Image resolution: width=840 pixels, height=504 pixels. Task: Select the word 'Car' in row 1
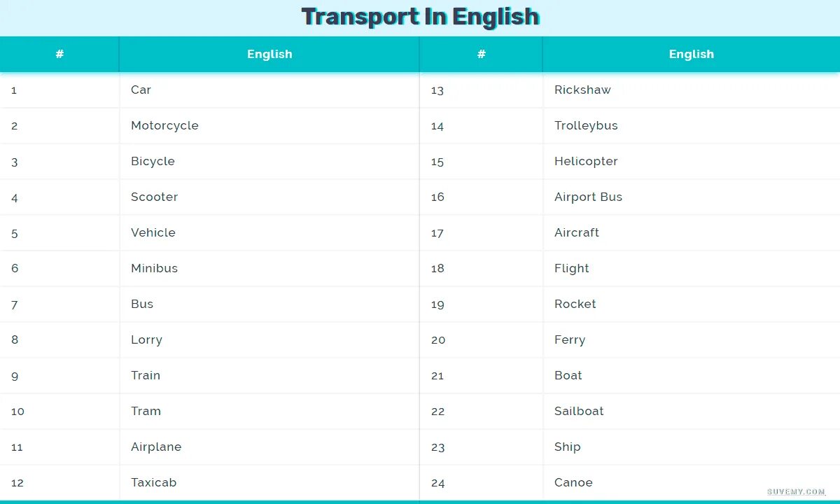coord(141,90)
